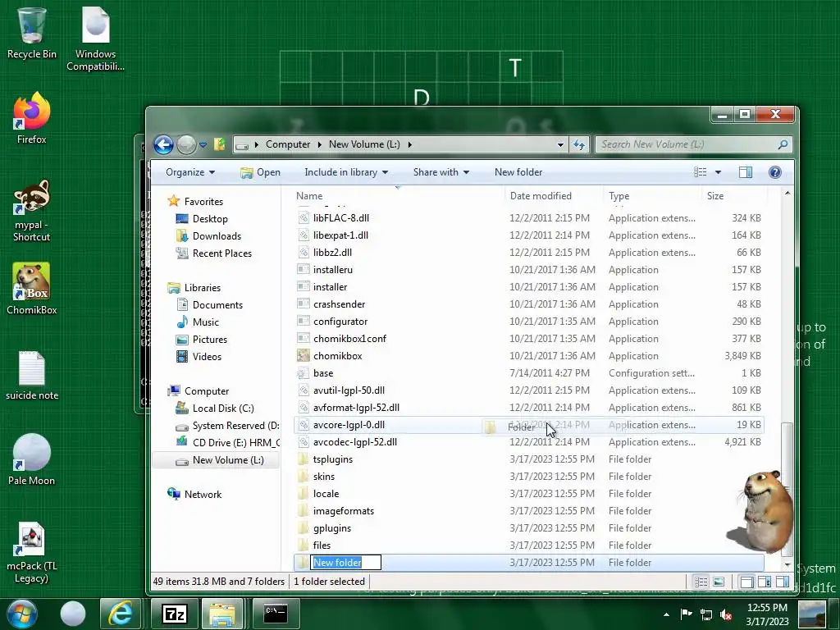Screen dimensions: 840x630
Task: Select libFLAC-8.dll in file list
Action: 528,218
